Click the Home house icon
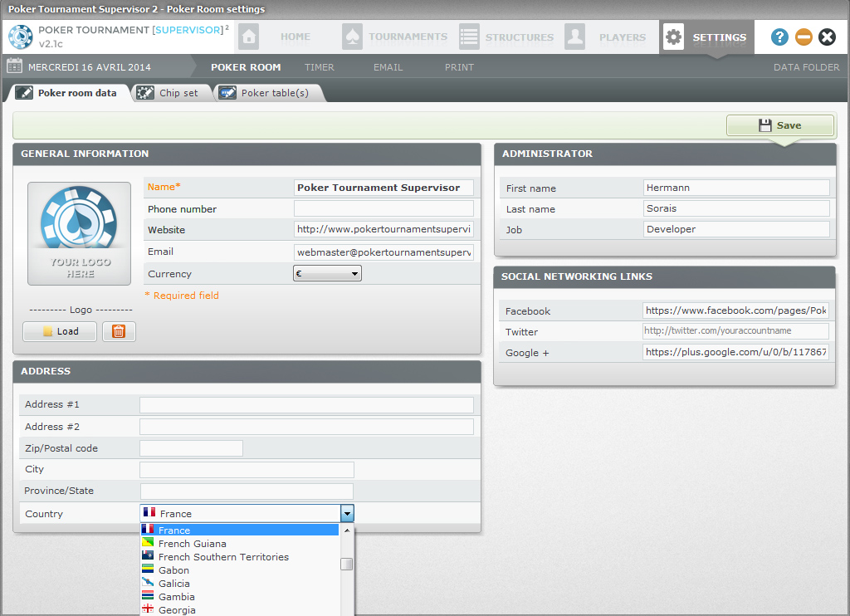This screenshot has width=850, height=616. 249,37
